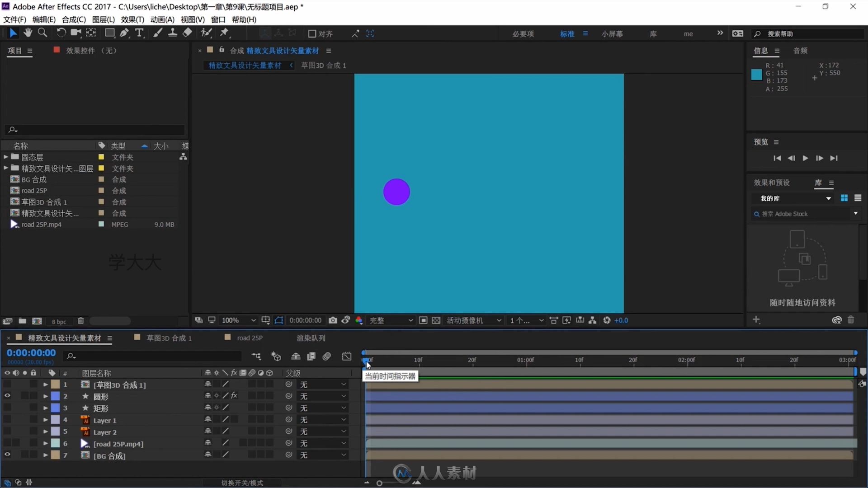868x488 pixels.
Task: Create new composition in Project panel
Action: click(37, 321)
